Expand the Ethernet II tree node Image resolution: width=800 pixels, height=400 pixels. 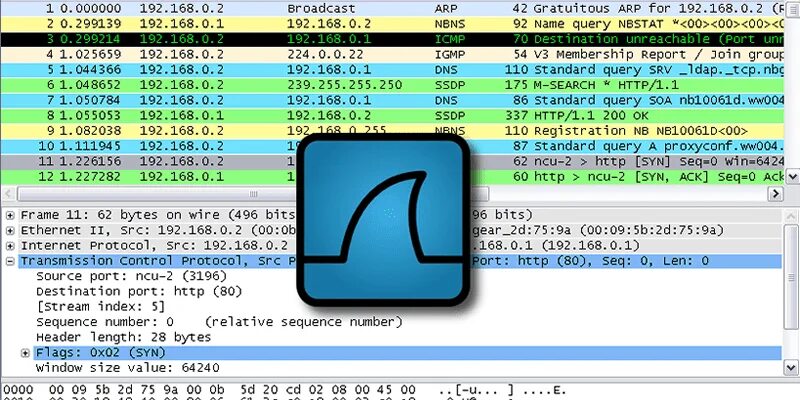(10, 231)
